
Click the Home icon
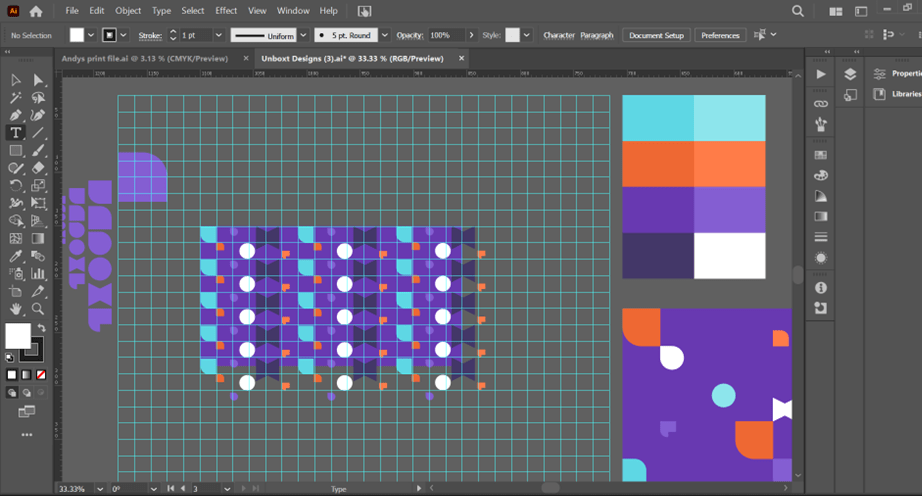(x=36, y=11)
